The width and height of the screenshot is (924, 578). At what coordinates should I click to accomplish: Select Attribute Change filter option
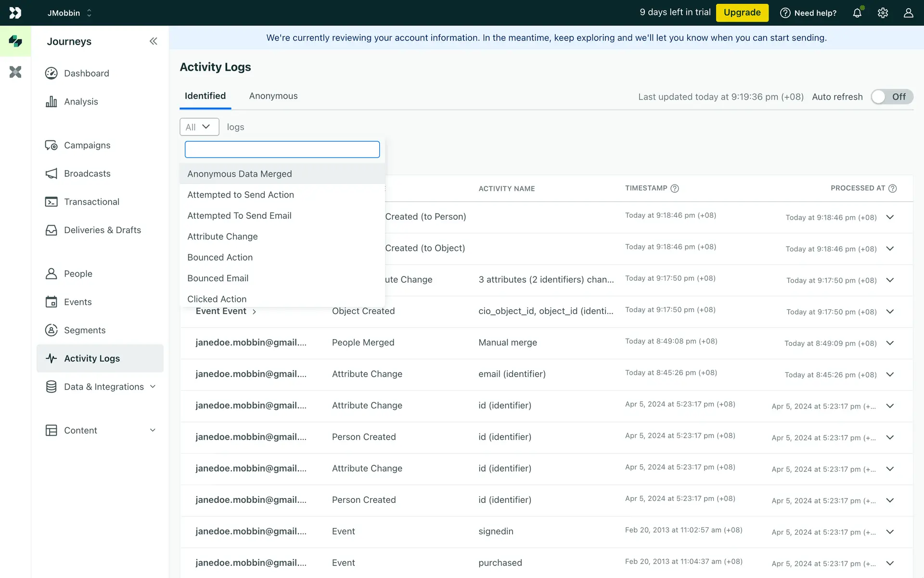(x=222, y=236)
